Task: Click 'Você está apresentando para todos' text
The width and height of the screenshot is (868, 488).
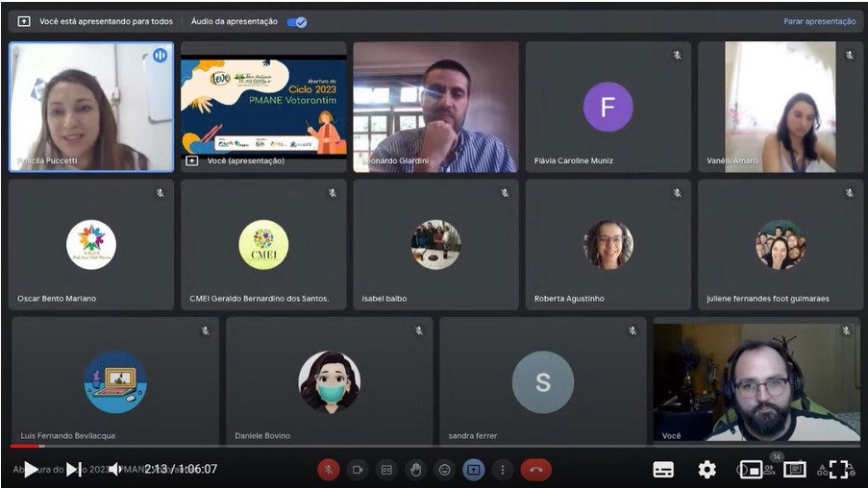Action: 107,21
